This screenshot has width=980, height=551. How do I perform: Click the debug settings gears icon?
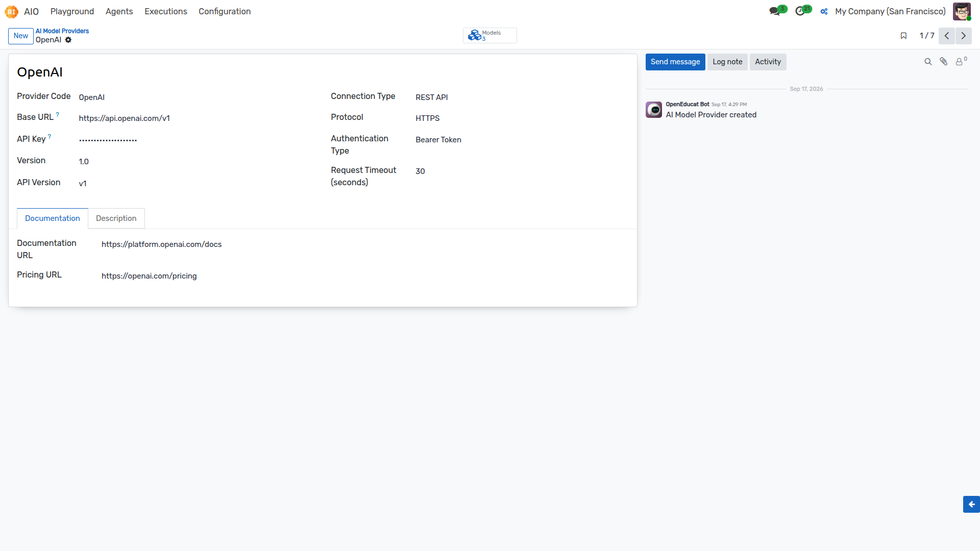pos(824,11)
